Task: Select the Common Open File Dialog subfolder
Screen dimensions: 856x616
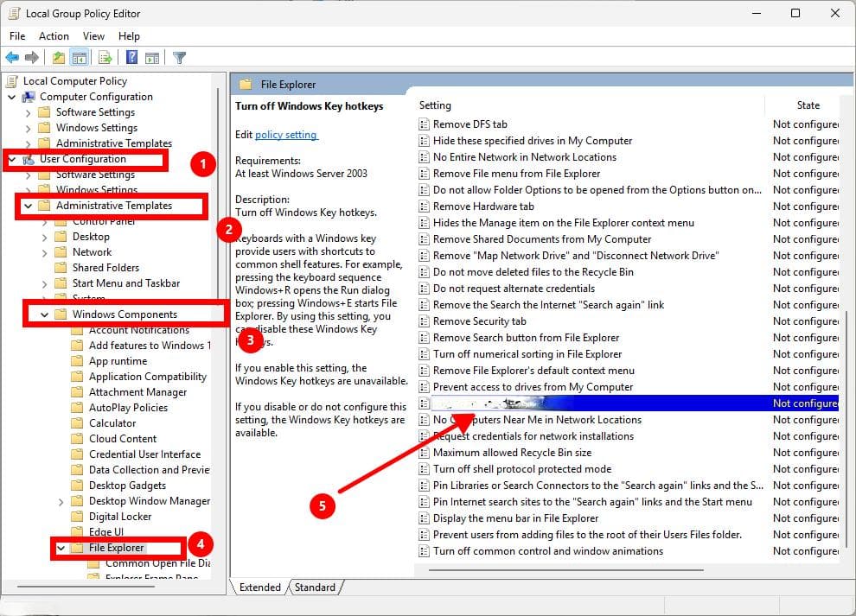Action: click(x=157, y=563)
